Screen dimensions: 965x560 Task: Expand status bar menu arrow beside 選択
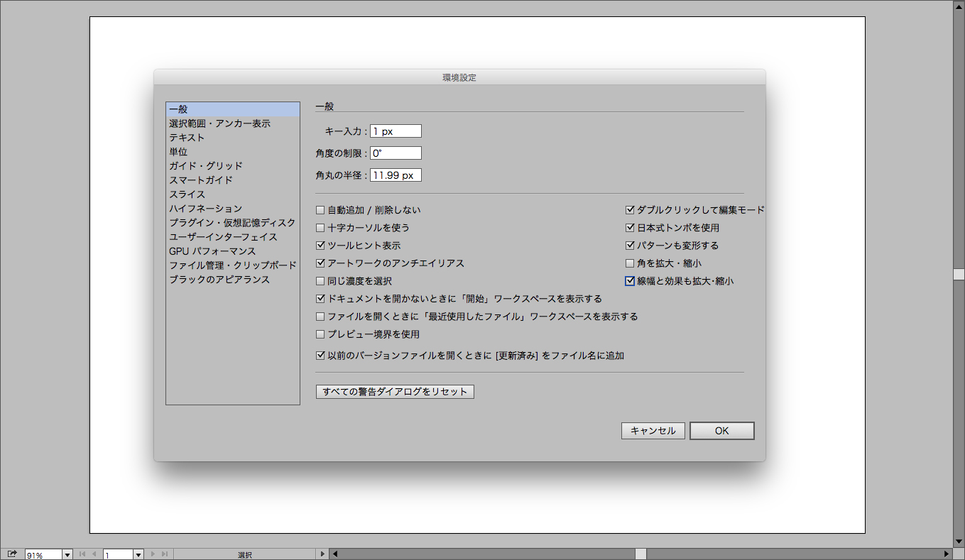tap(322, 554)
